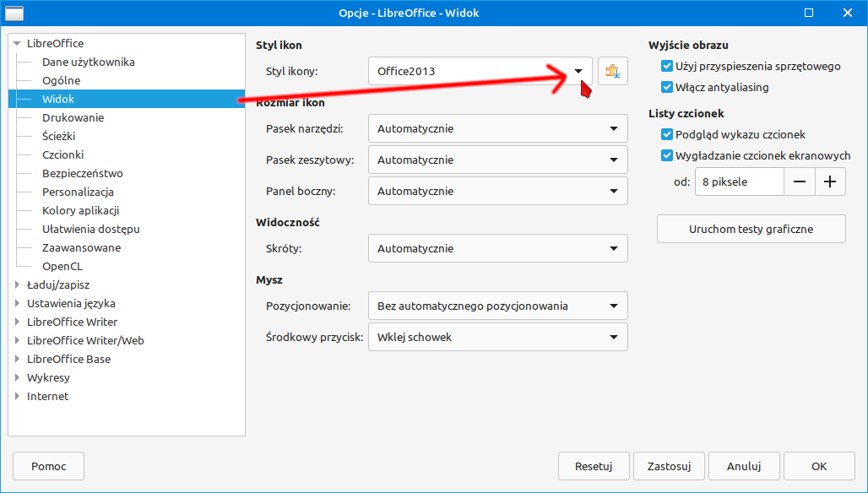Screen dimensions: 868x493
Task: Expand the LibreOffice Base tree node
Action: point(17,359)
